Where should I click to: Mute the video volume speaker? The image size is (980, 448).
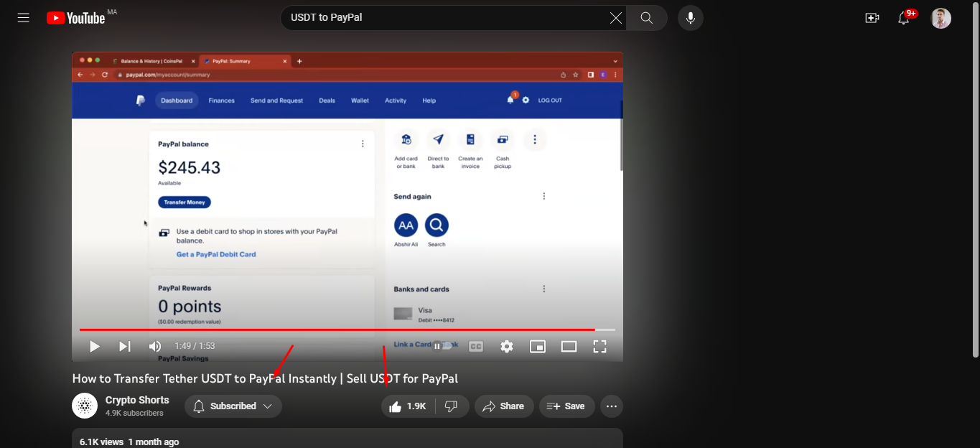[x=155, y=347]
